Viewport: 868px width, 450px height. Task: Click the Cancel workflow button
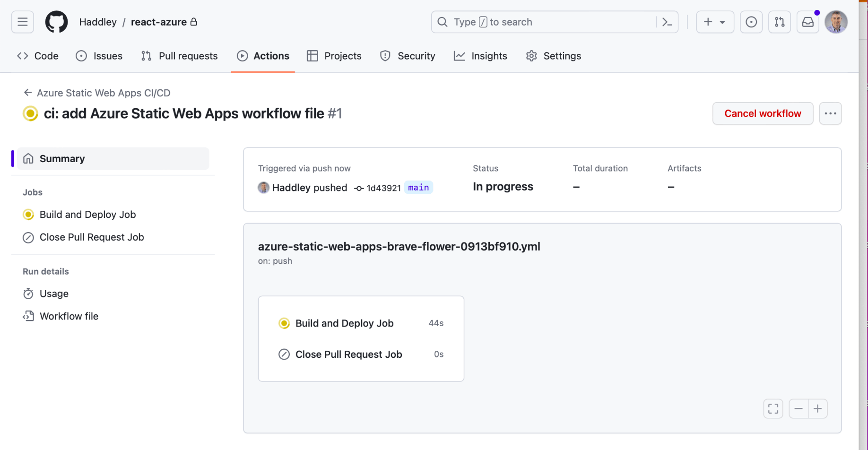click(763, 113)
